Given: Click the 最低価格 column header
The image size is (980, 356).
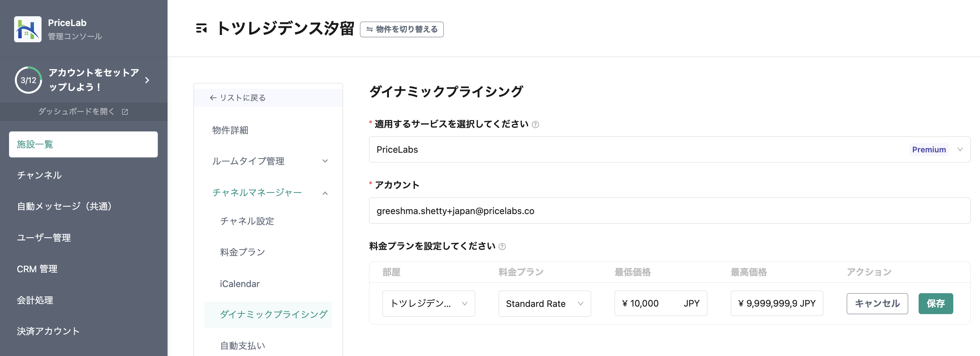Looking at the screenshot, I should coord(632,272).
